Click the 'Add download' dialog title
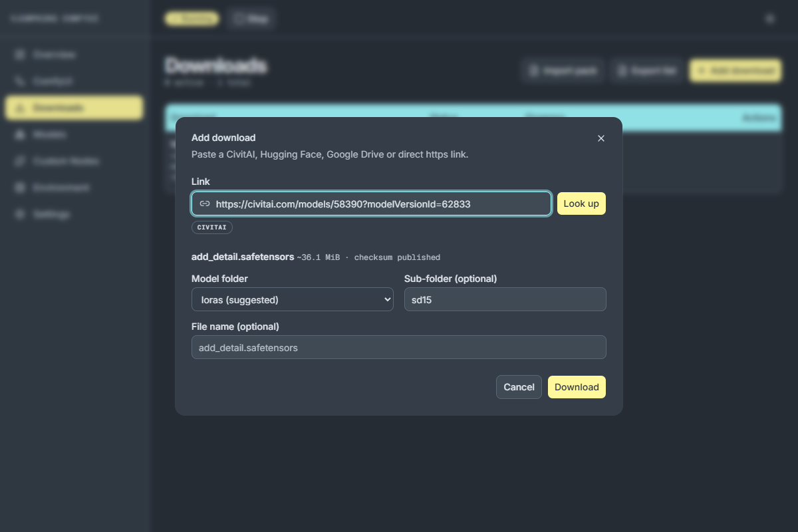798x532 pixels. [x=223, y=138]
